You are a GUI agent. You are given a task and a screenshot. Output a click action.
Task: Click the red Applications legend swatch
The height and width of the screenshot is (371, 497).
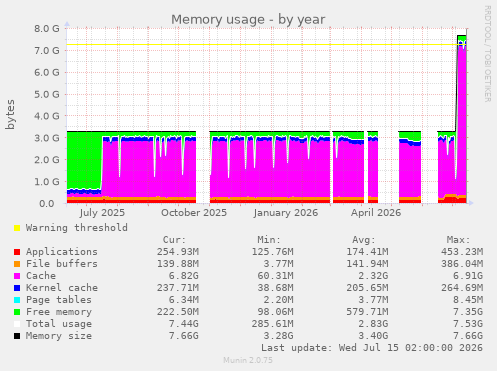(x=17, y=252)
